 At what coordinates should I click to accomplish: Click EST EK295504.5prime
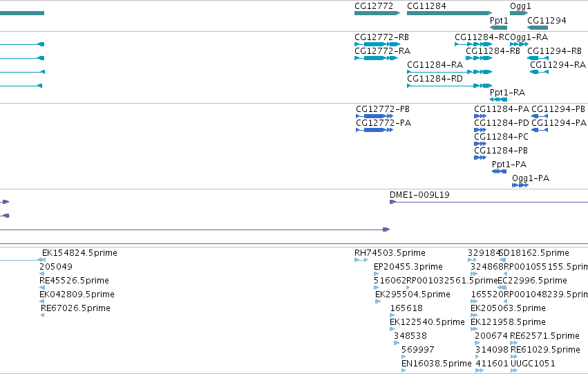[378, 301]
